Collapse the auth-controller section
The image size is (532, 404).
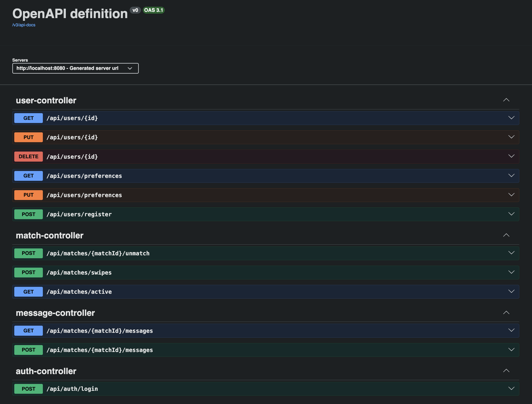506,371
